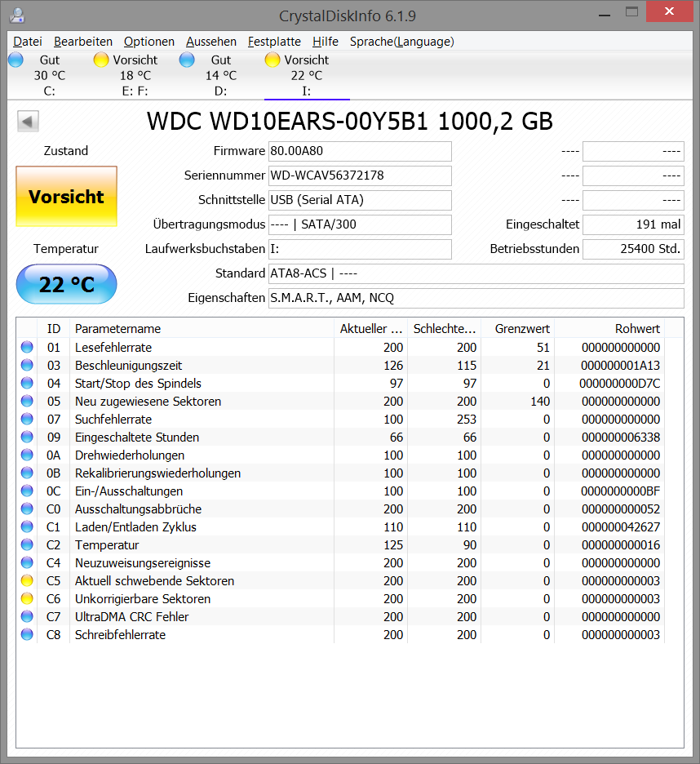Click status orb of Neuzuweisungsereignisse row
This screenshot has width=700, height=764.
point(27,562)
